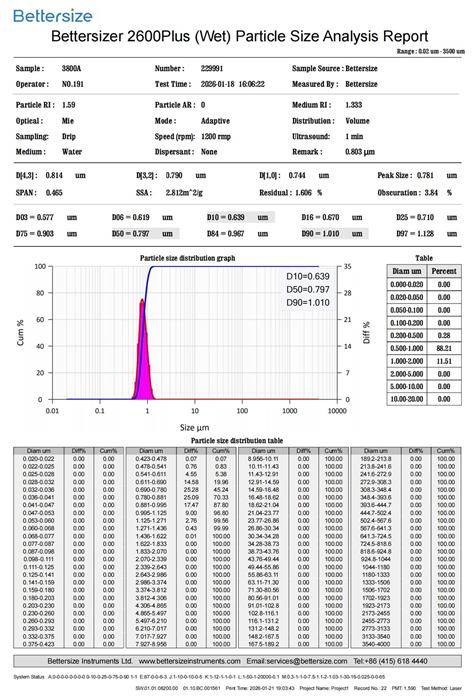Click the services@bettersize.com email address
The width and height of the screenshot is (473, 700).
(x=307, y=661)
